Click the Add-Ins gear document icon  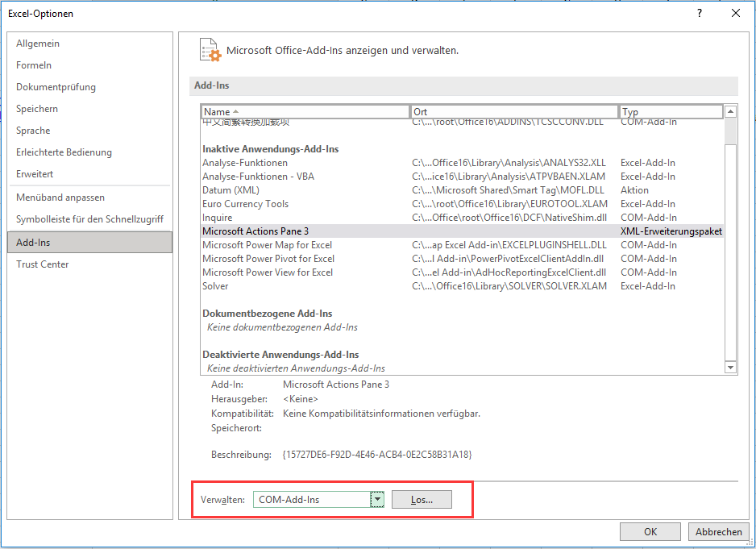[210, 50]
